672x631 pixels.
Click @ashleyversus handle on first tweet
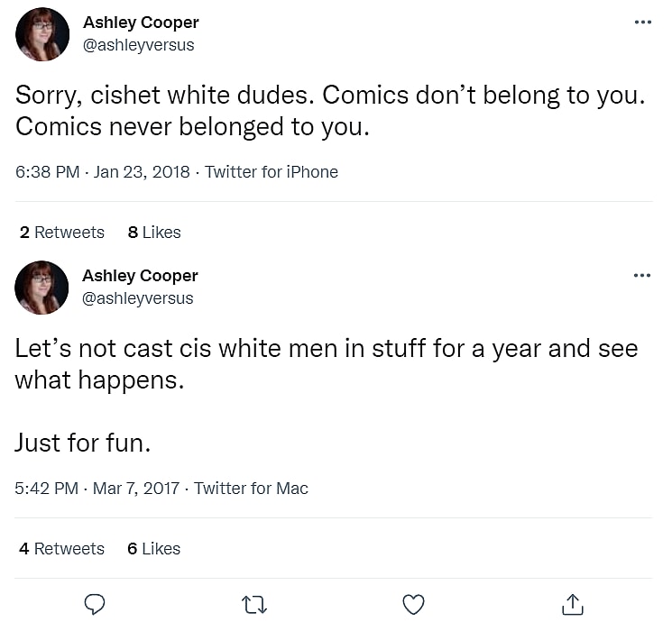pos(138,45)
